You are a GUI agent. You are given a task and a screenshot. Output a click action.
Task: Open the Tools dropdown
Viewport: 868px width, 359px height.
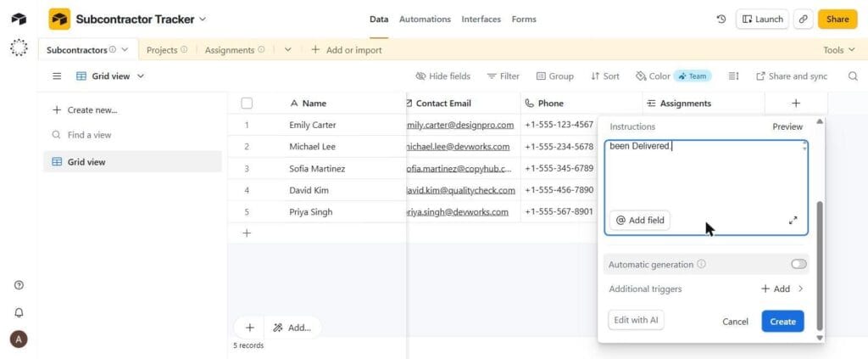(x=838, y=50)
